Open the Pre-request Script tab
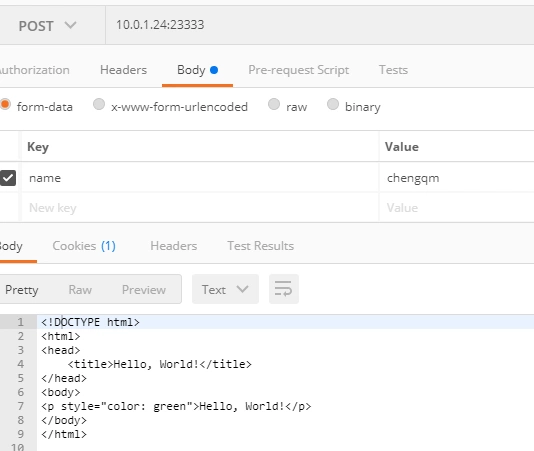Viewport: 534px width, 451px height. (x=298, y=70)
